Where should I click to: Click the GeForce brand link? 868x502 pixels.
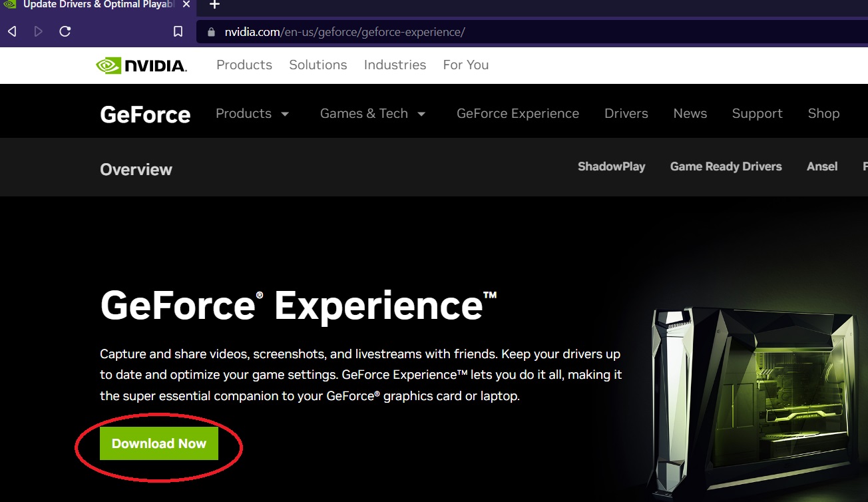[145, 115]
